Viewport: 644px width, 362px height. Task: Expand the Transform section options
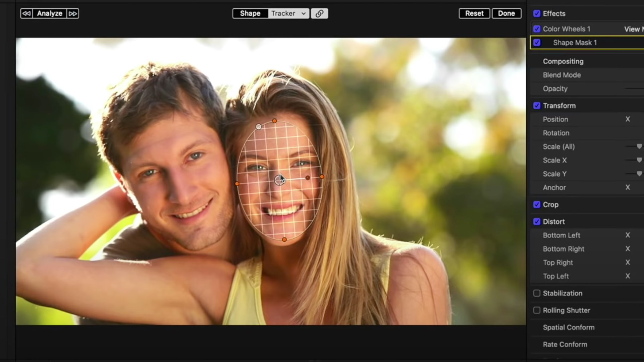[x=559, y=106]
